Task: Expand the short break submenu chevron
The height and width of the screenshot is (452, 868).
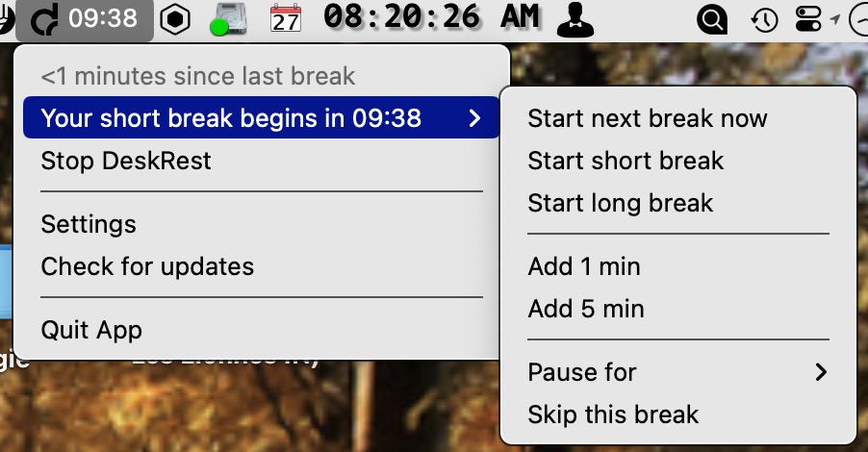Action: pyautogui.click(x=473, y=118)
